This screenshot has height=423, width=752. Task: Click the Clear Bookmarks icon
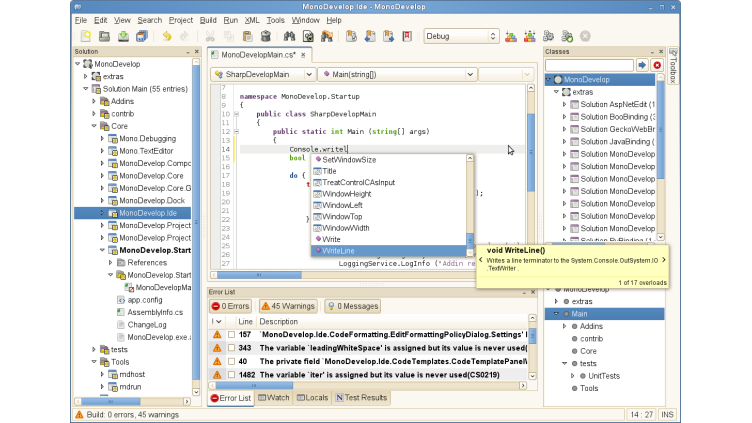coord(407,36)
